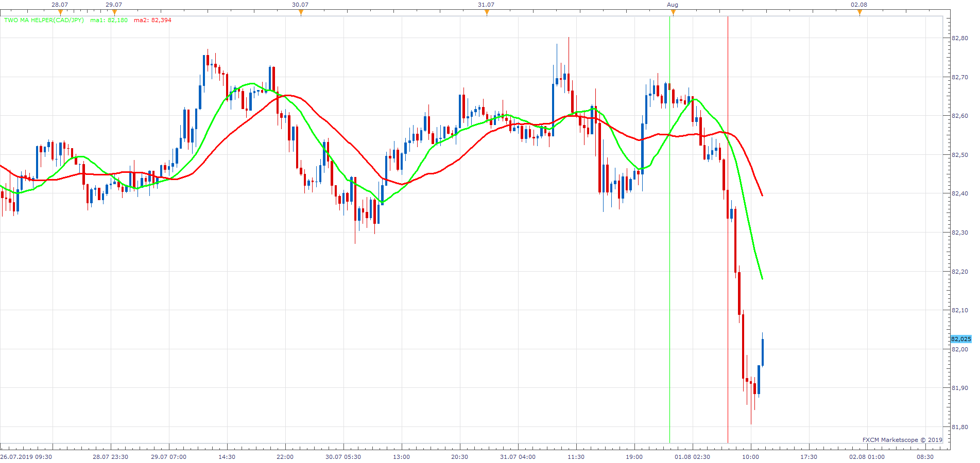Click the 28.07 23:30 time label
This screenshot has height=463, width=980.
pyautogui.click(x=111, y=457)
